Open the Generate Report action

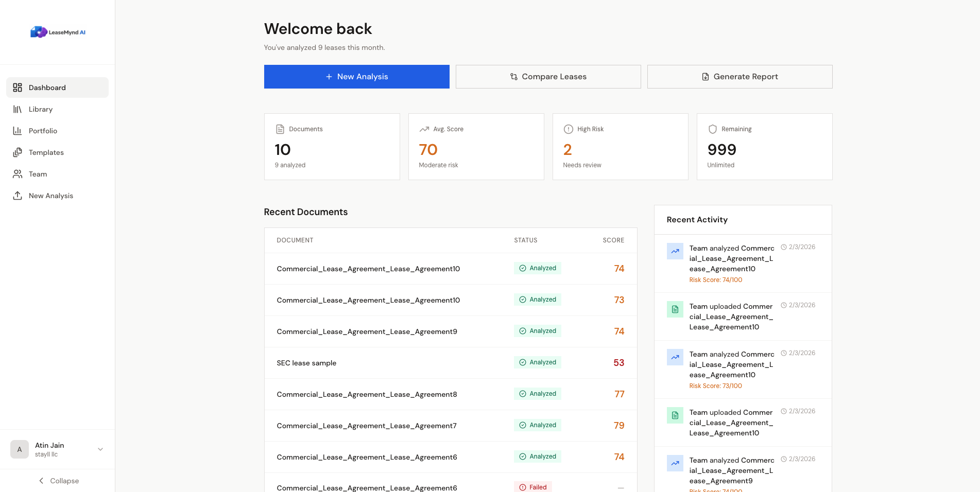click(740, 76)
